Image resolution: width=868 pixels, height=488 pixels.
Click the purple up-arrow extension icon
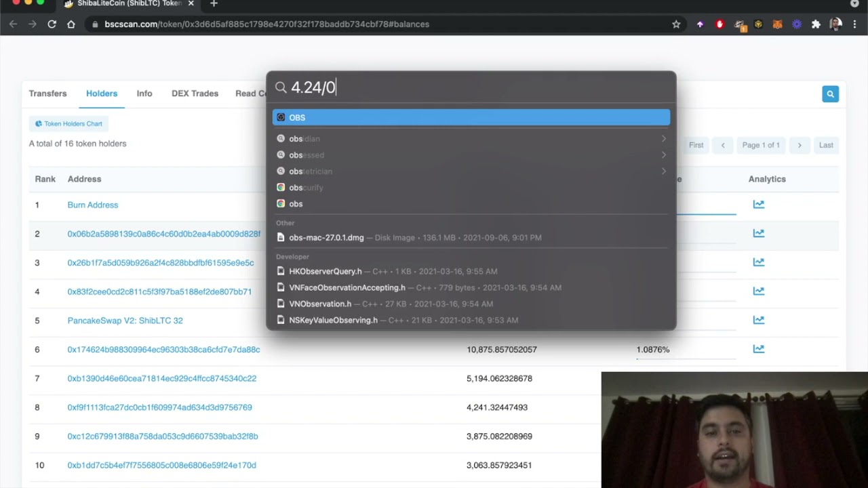click(x=701, y=24)
